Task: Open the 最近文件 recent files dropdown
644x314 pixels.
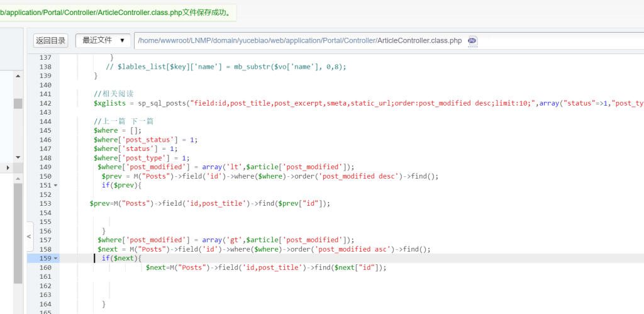Action: [x=103, y=40]
